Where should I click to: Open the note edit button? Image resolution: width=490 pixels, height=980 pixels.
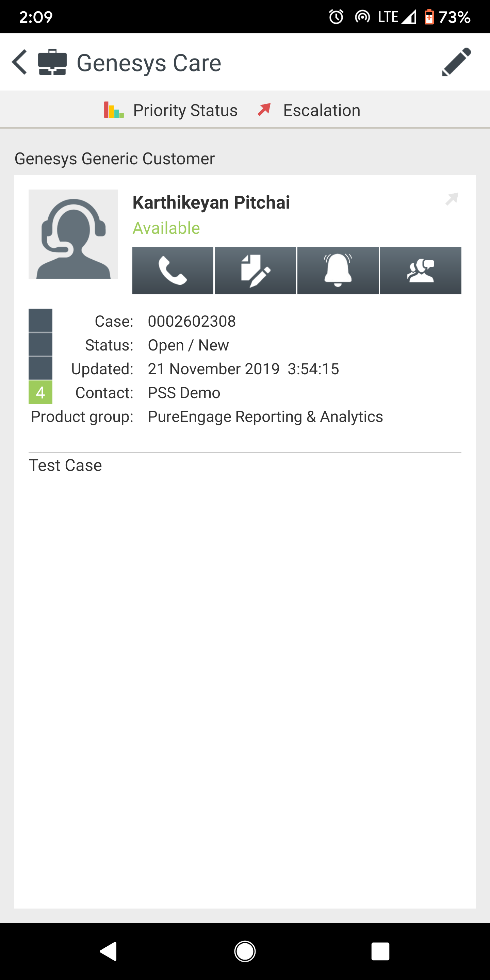(x=255, y=271)
